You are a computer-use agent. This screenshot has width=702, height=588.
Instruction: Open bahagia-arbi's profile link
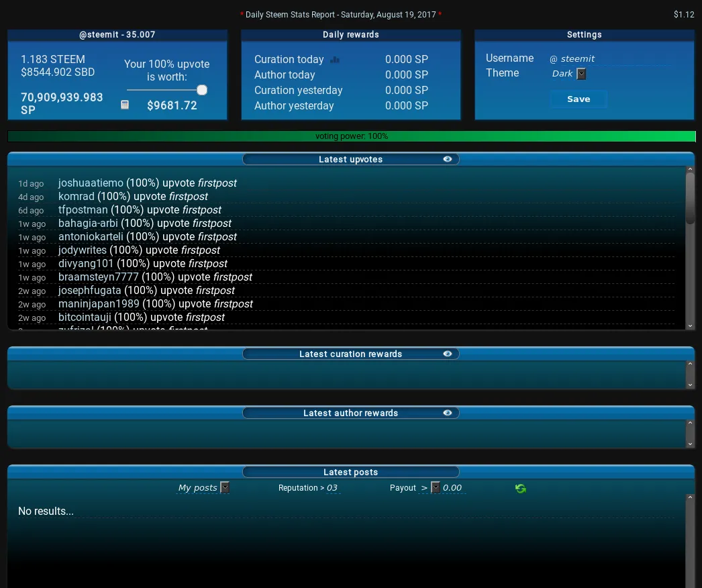(88, 223)
